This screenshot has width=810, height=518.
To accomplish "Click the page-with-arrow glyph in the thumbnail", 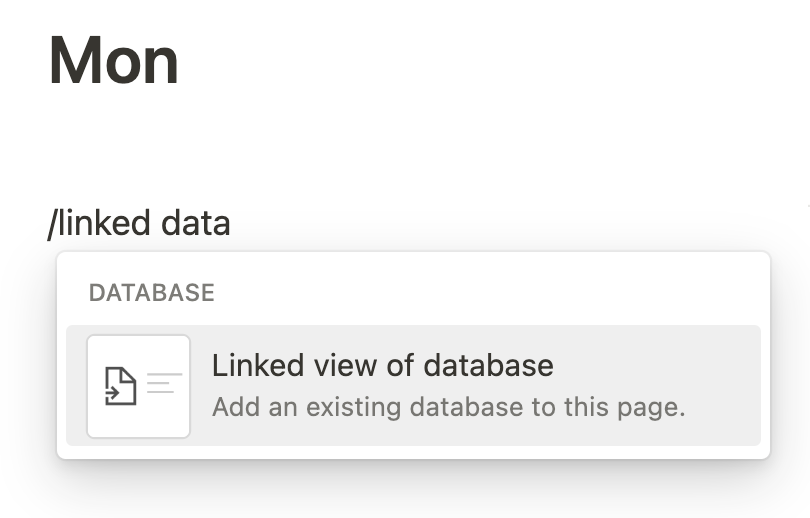I will [x=120, y=386].
